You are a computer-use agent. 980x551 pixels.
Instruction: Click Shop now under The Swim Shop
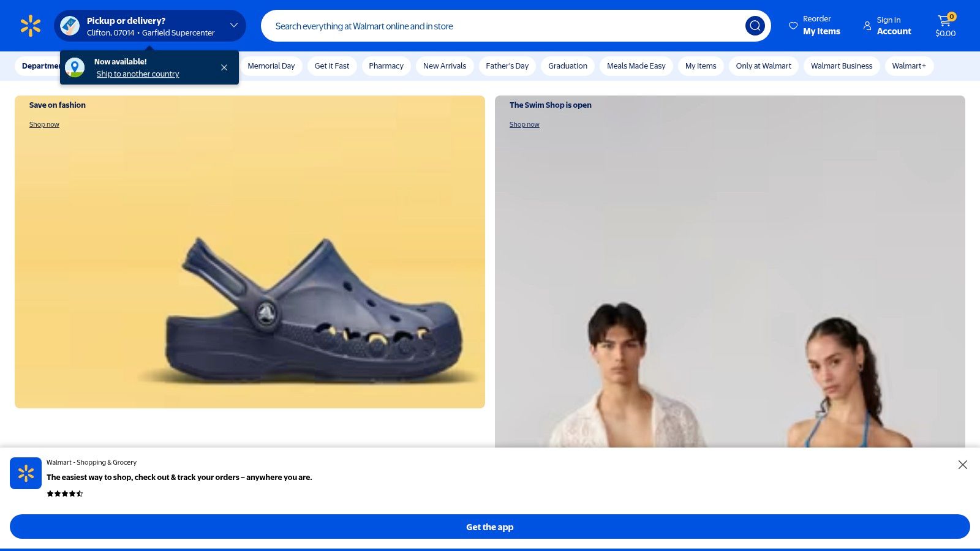524,124
